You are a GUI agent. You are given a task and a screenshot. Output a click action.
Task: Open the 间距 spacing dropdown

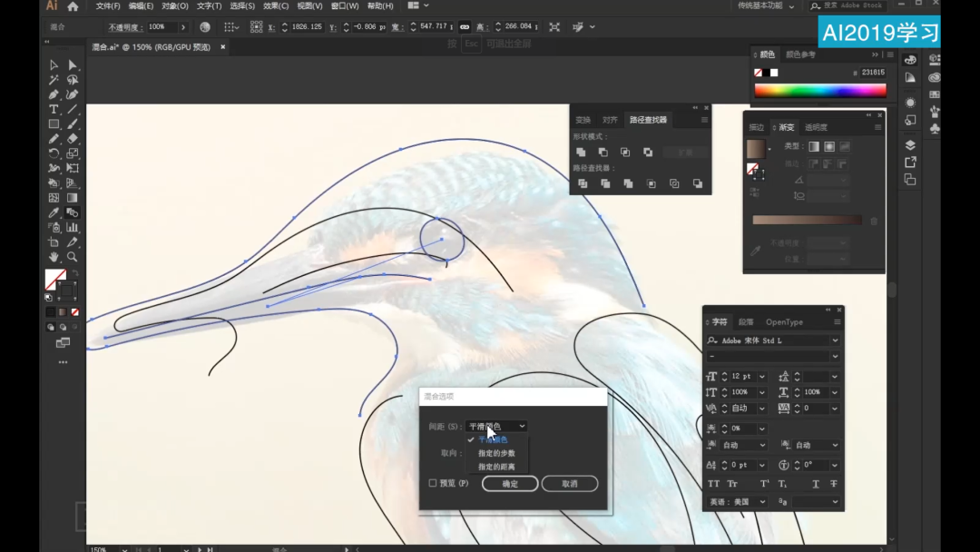496,427
